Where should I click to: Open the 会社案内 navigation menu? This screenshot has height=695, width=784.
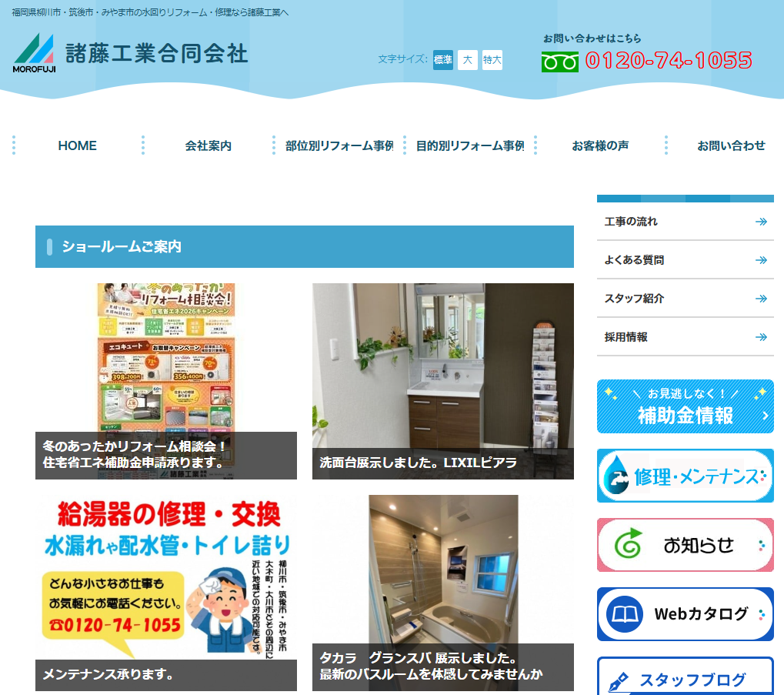208,145
